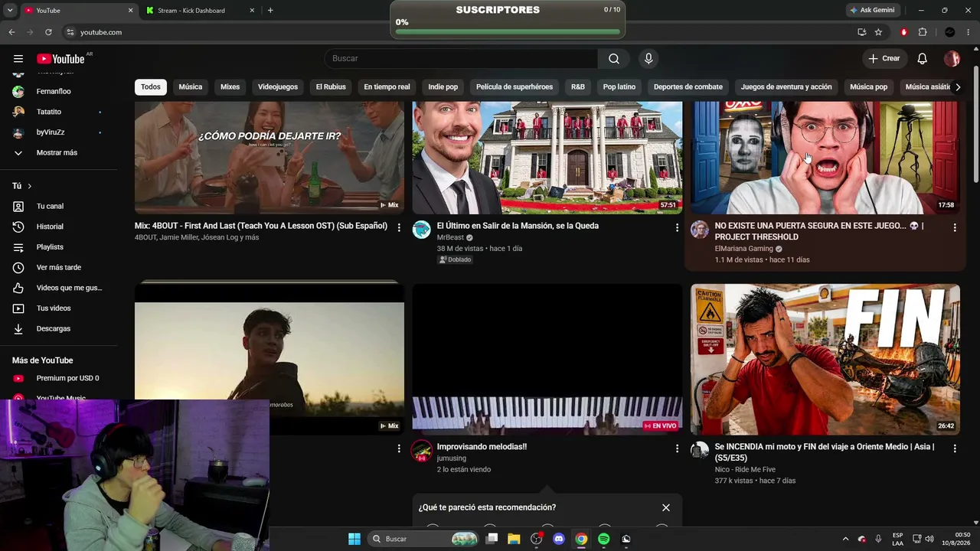
Task: Click the YouTube search input field
Action: coord(461,59)
